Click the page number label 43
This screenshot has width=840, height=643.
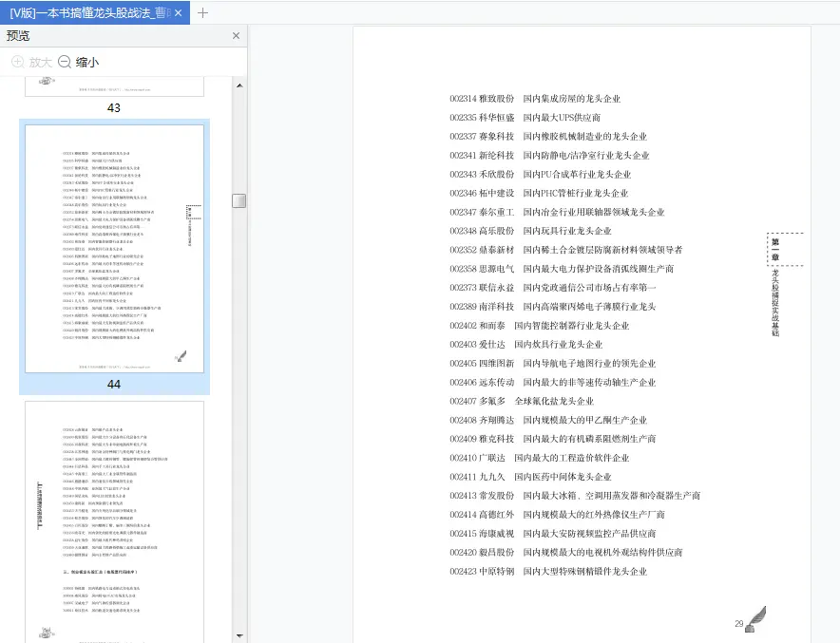point(114,107)
